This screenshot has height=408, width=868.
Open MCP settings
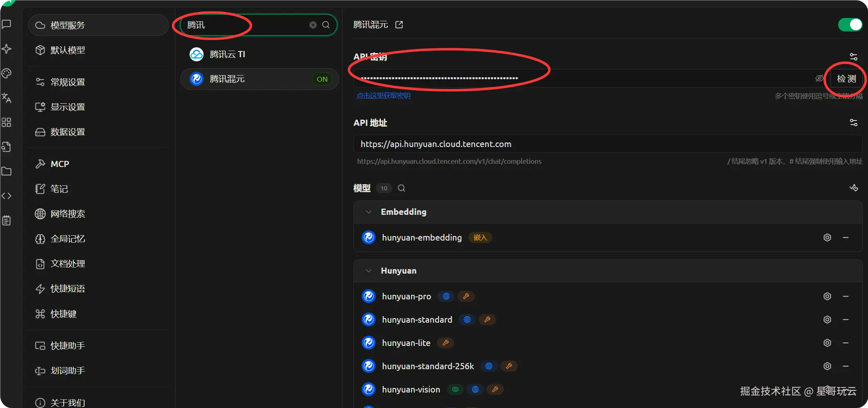click(x=98, y=164)
